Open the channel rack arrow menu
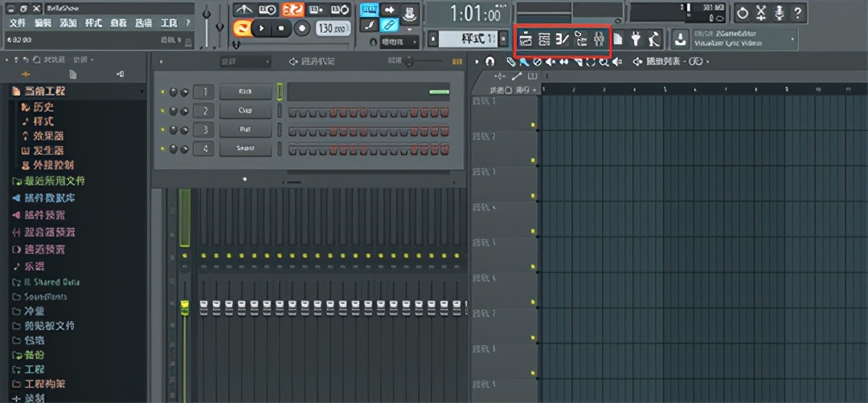The width and height of the screenshot is (868, 403). (x=161, y=61)
